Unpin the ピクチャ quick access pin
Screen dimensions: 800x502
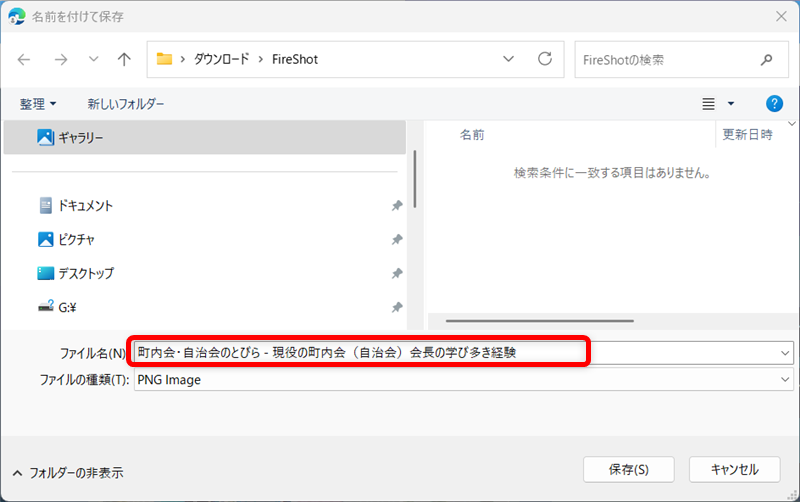(397, 240)
